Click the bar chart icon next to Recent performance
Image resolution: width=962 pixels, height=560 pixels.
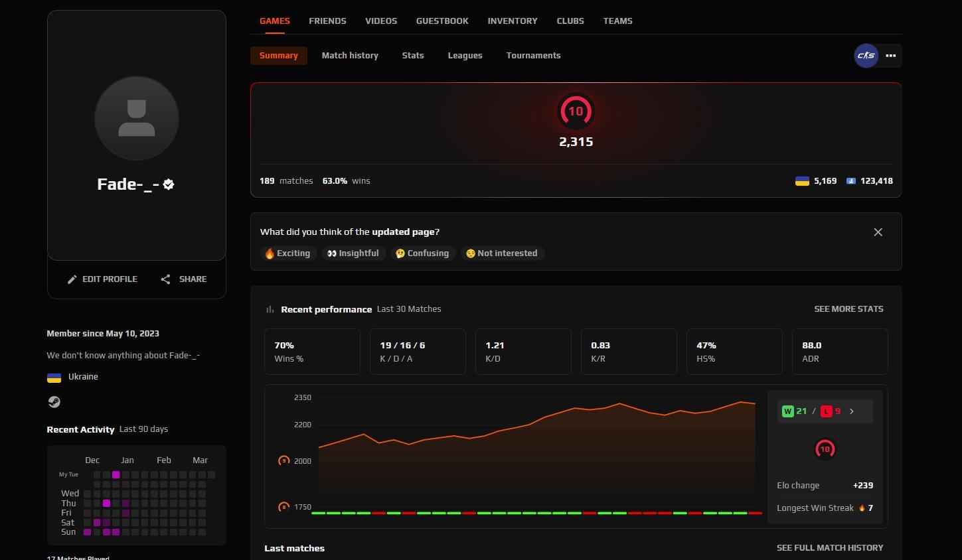(x=270, y=309)
